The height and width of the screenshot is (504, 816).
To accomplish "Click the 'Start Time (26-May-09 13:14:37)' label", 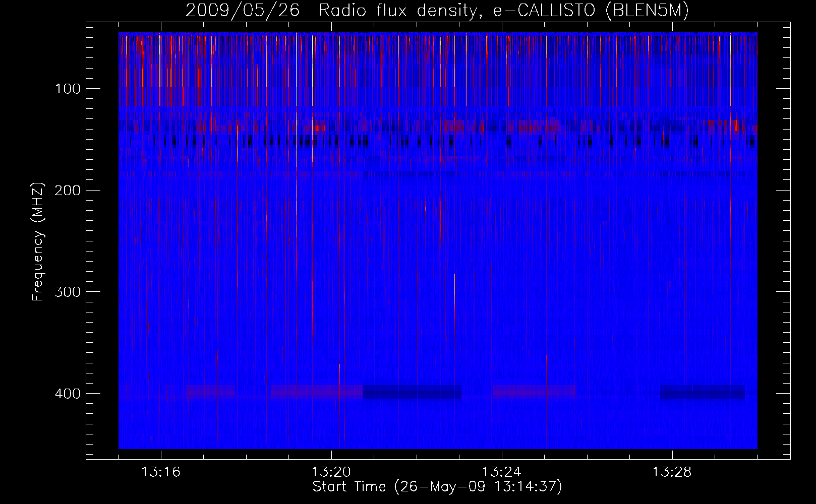I will tap(437, 487).
